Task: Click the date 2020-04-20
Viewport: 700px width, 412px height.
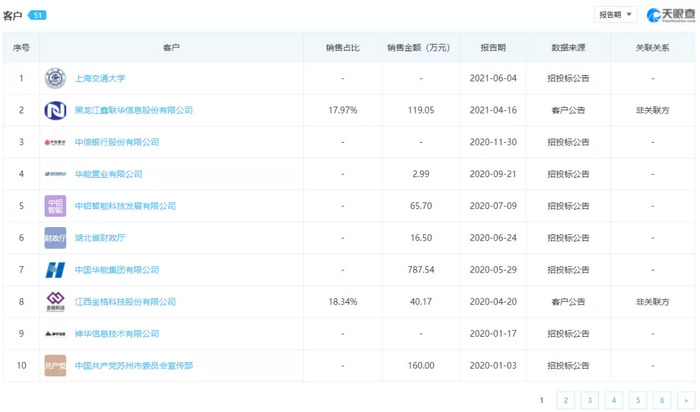Action: coord(493,302)
